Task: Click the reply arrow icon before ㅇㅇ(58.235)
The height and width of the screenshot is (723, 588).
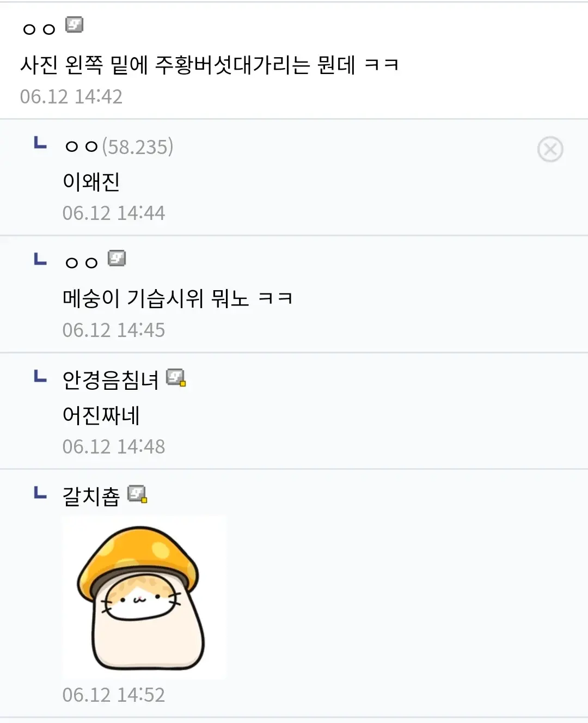Action: [x=40, y=143]
